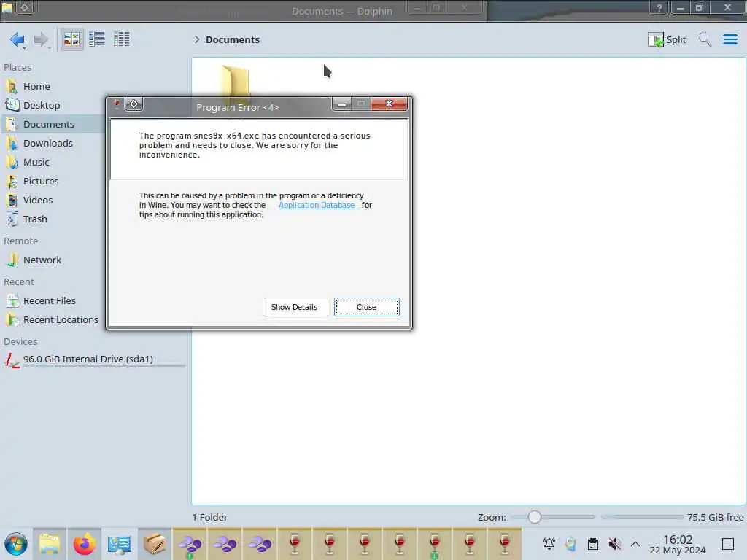Click Close in the Program Error dialog
This screenshot has width=747, height=560.
(x=366, y=307)
